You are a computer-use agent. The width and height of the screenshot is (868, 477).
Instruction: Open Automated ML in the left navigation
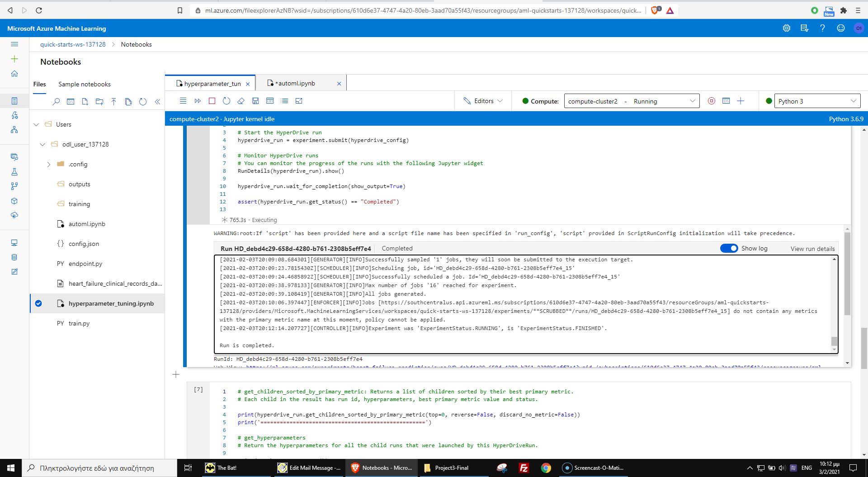click(14, 115)
